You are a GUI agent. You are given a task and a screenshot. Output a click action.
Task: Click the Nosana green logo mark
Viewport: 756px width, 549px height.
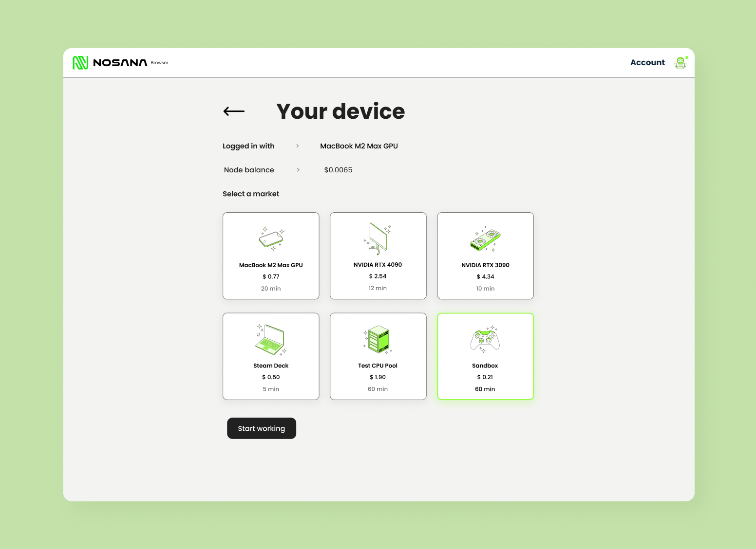(x=80, y=63)
